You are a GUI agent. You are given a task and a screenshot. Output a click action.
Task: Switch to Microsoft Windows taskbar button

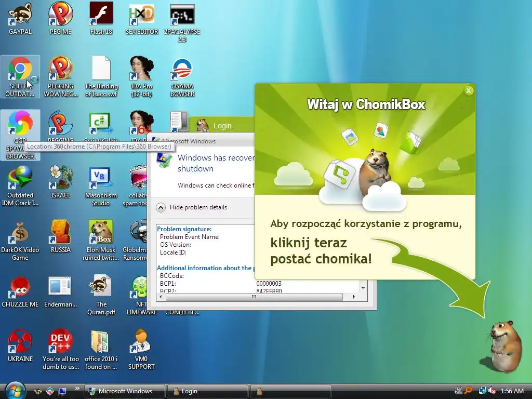pyautogui.click(x=125, y=391)
